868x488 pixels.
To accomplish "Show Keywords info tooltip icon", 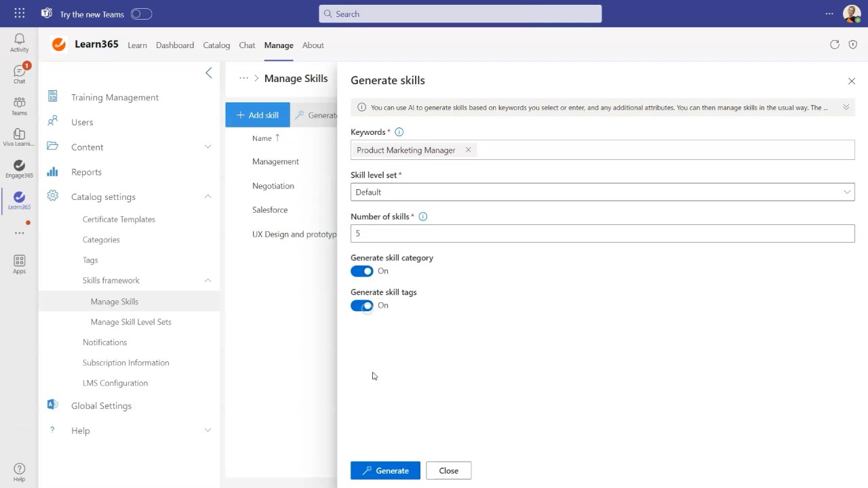I will tap(399, 132).
